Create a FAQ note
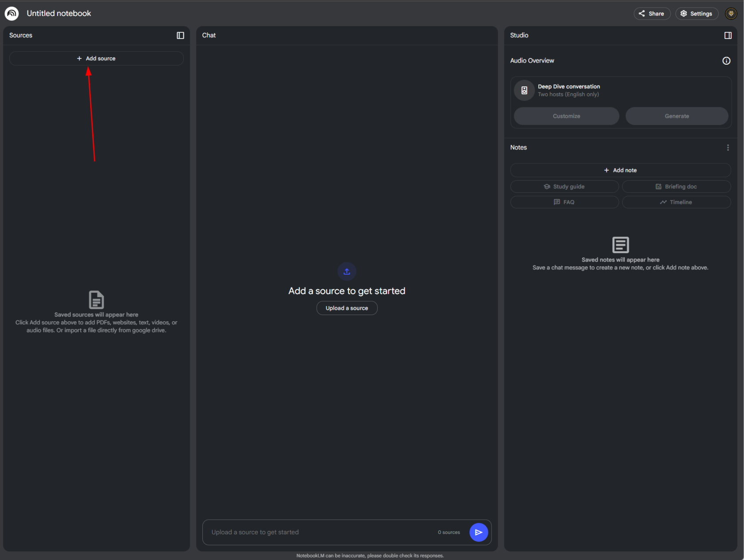This screenshot has width=744, height=560. click(564, 202)
